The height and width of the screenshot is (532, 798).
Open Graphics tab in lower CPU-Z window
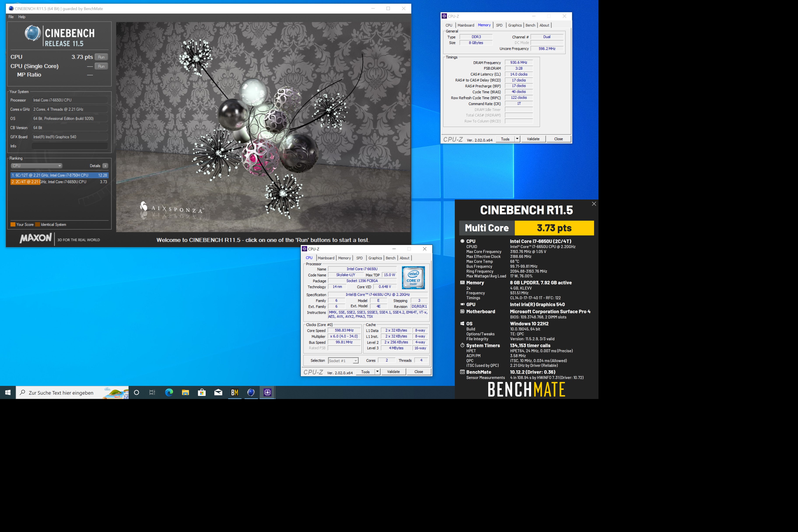[x=375, y=258]
